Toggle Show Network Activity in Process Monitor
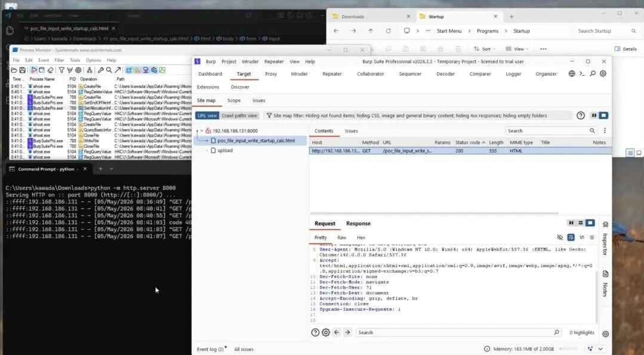The width and height of the screenshot is (644, 355). pos(146,70)
